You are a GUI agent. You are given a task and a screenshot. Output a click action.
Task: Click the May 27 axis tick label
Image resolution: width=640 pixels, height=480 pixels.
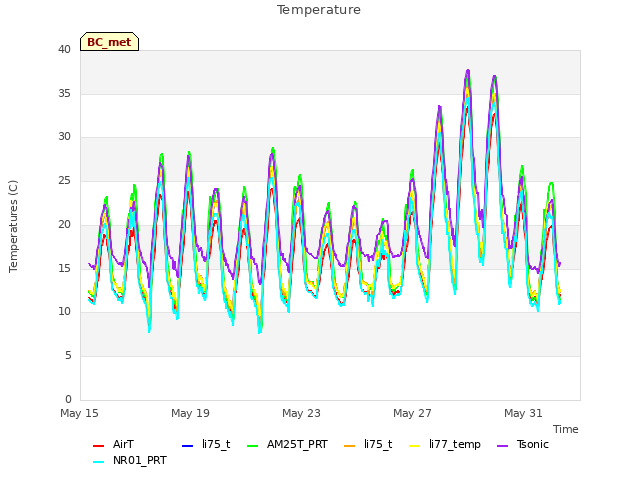(412, 413)
